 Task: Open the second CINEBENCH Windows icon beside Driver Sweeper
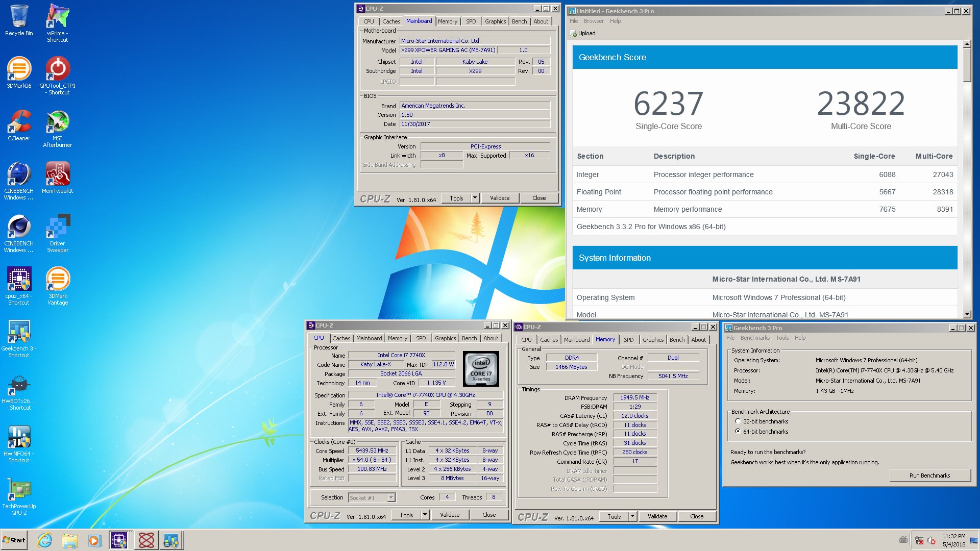tap(19, 233)
